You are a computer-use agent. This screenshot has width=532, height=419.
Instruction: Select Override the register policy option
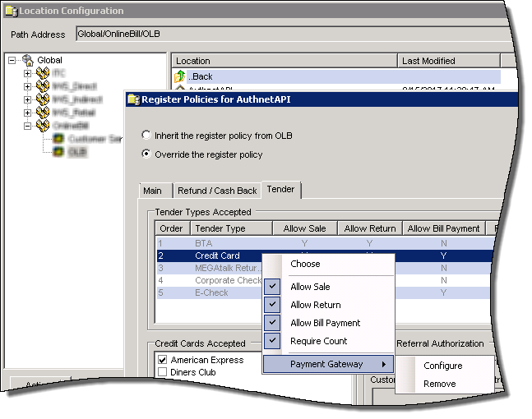click(x=147, y=154)
